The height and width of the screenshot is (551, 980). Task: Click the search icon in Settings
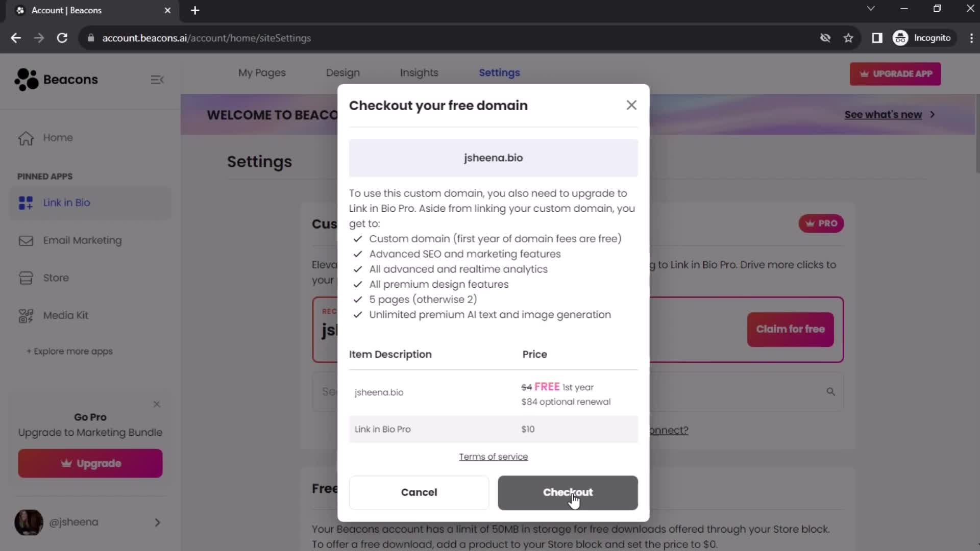coord(830,391)
